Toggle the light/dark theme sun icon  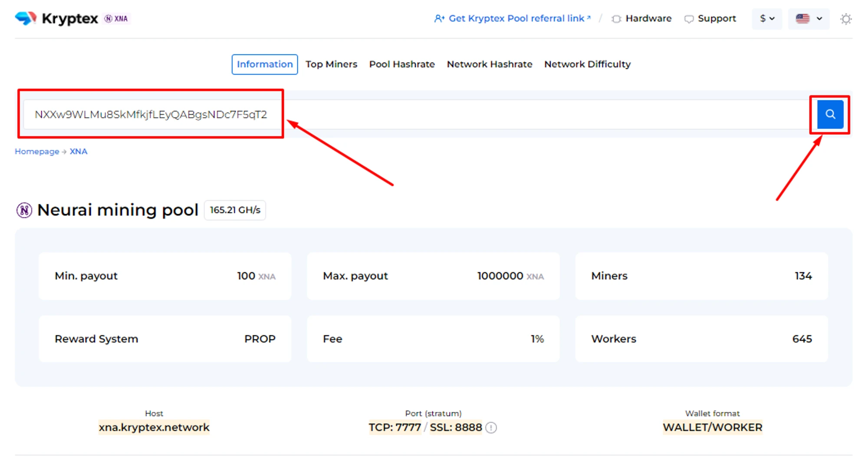[x=845, y=19]
